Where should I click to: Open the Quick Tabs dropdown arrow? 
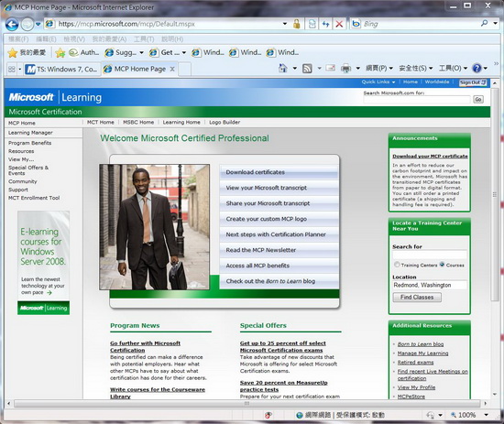pos(19,70)
